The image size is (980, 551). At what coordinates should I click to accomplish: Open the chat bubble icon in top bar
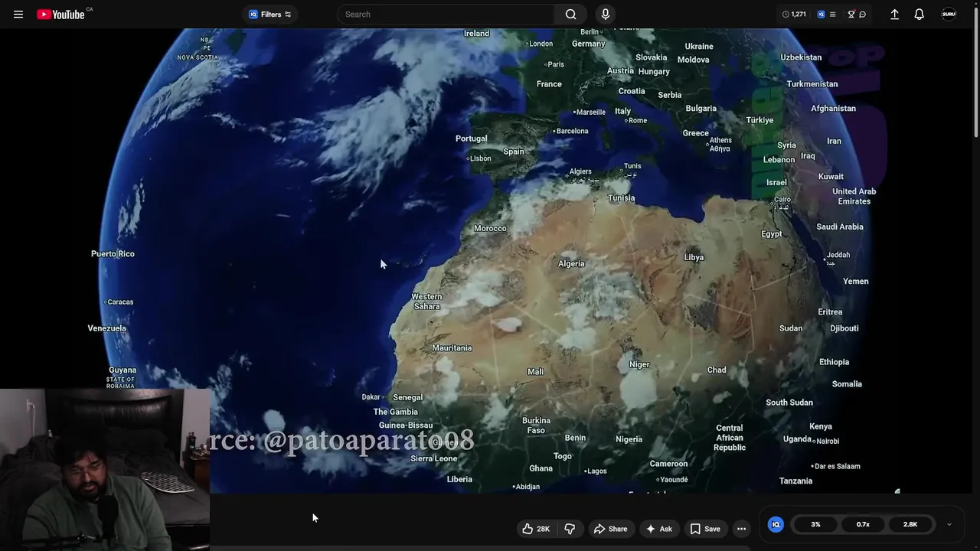pyautogui.click(x=862, y=15)
